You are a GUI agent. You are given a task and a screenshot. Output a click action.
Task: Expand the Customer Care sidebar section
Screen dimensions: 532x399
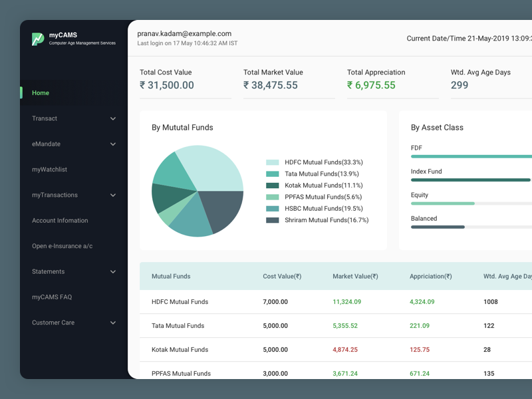(x=53, y=323)
